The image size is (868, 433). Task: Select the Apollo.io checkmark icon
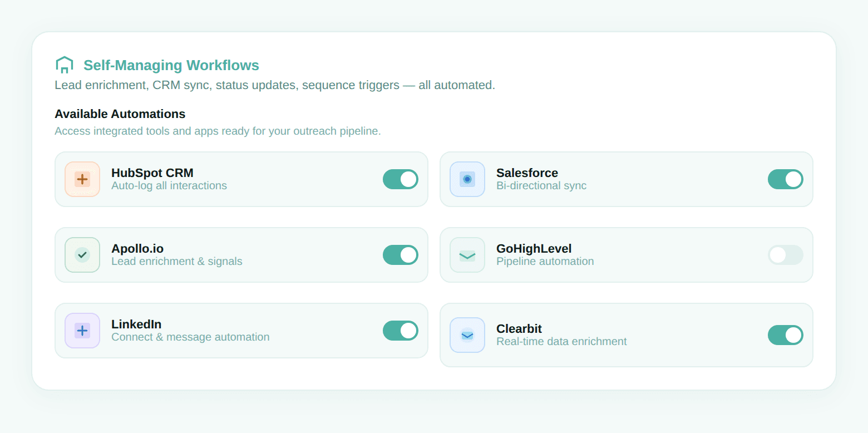point(82,255)
